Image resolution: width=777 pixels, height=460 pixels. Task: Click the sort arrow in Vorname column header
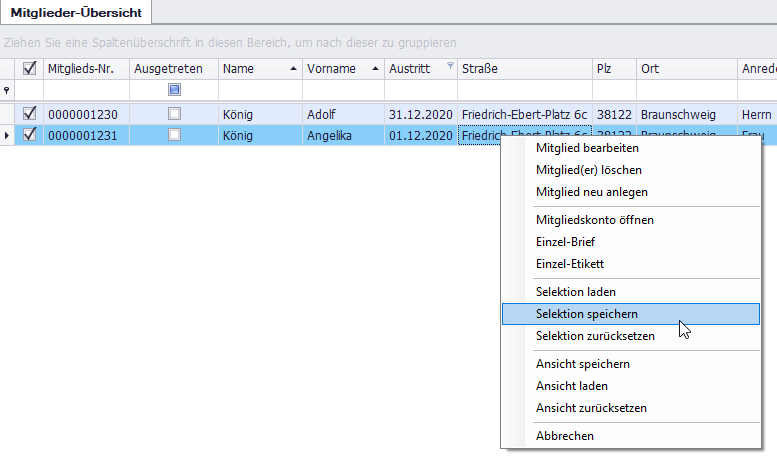pos(376,69)
